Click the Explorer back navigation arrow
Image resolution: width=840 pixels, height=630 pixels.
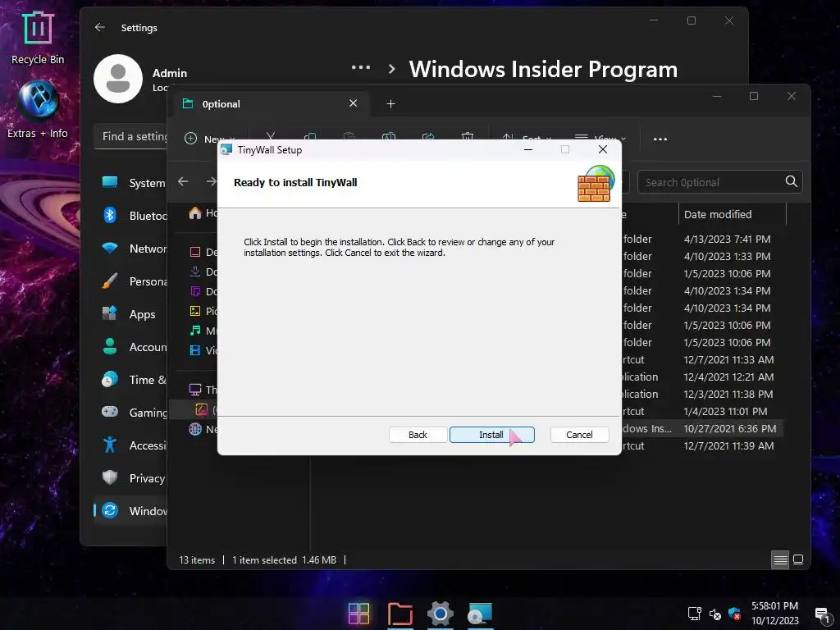point(183,181)
